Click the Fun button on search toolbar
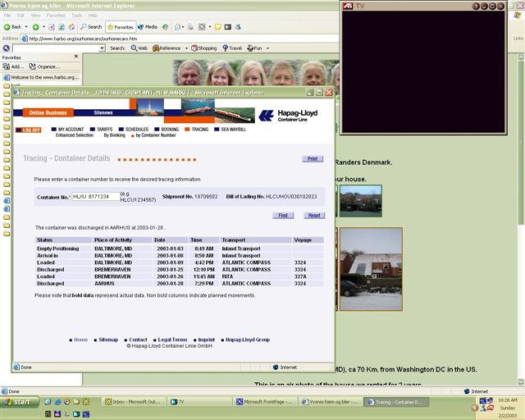525x420 pixels. click(254, 48)
